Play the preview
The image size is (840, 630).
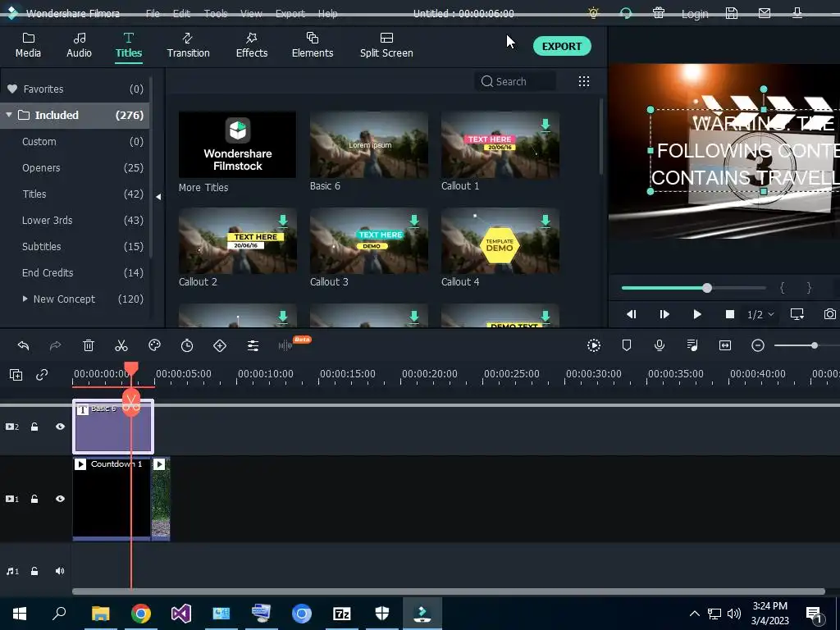697,314
